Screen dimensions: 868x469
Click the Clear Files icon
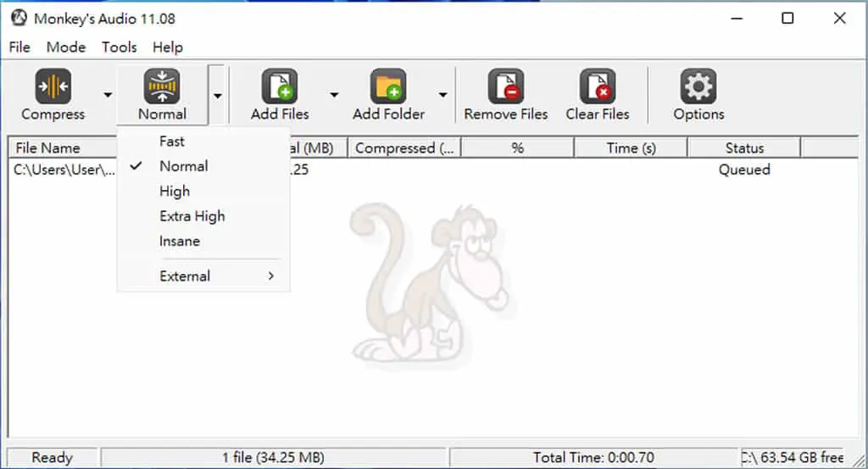point(598,86)
